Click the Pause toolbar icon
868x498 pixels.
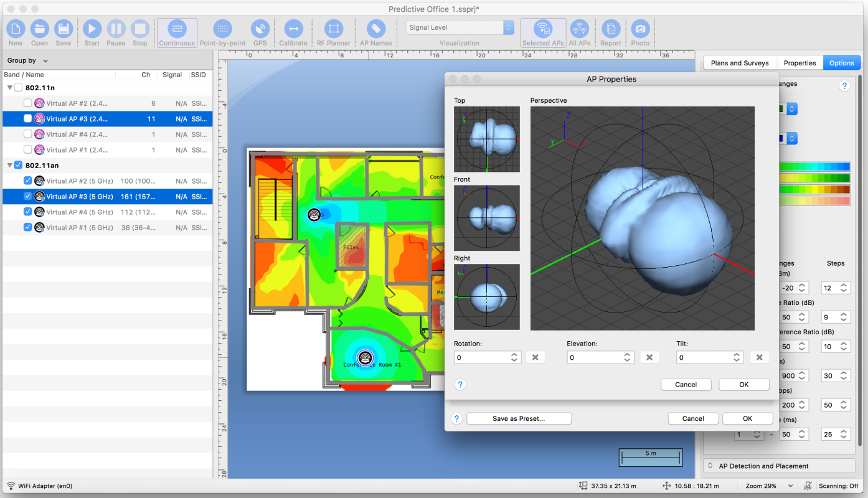pyautogui.click(x=116, y=27)
